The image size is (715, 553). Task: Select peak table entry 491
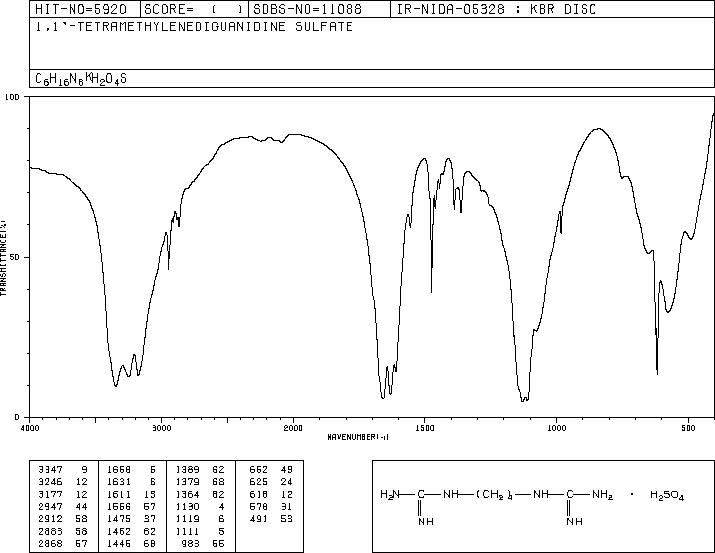point(259,519)
